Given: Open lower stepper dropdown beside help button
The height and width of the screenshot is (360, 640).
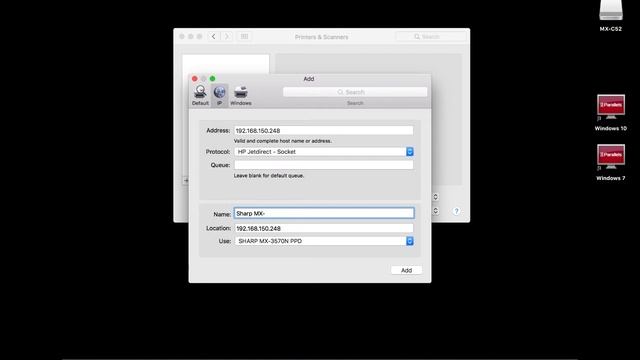Looking at the screenshot, I should tap(436, 211).
